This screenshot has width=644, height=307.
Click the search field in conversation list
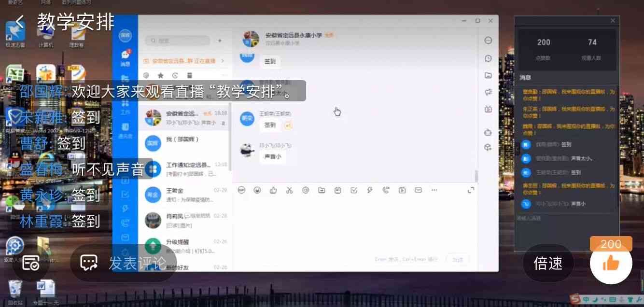[x=178, y=41]
